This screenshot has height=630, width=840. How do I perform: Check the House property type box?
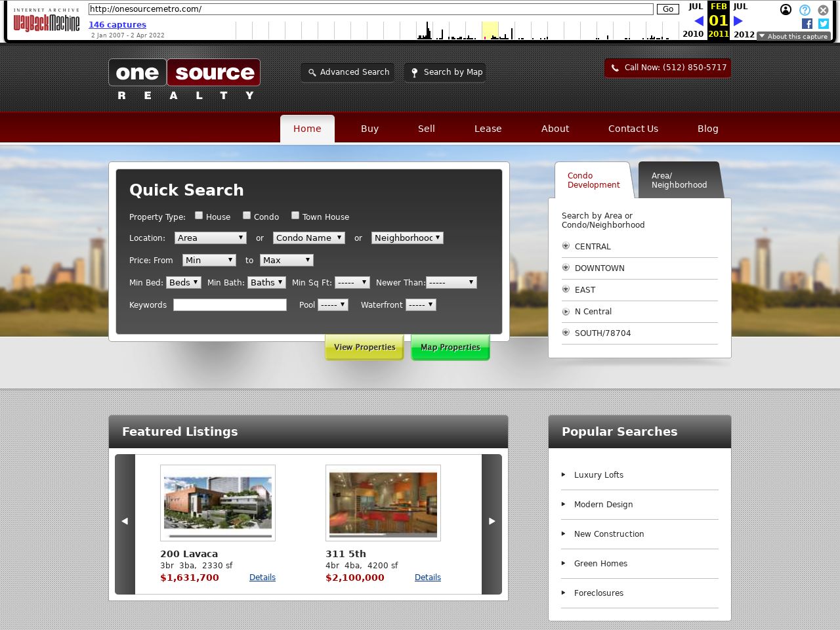(199, 215)
